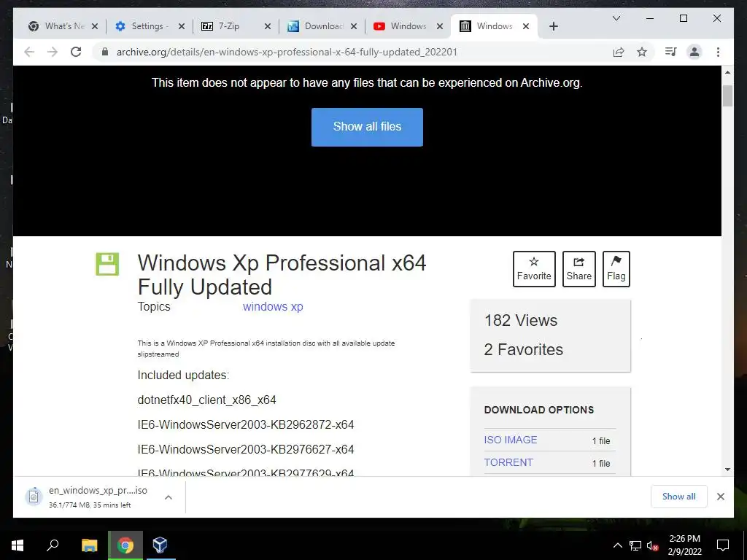Click the item title Windows Xp Professional
Viewport: 747px width, 560px height.
click(x=282, y=275)
